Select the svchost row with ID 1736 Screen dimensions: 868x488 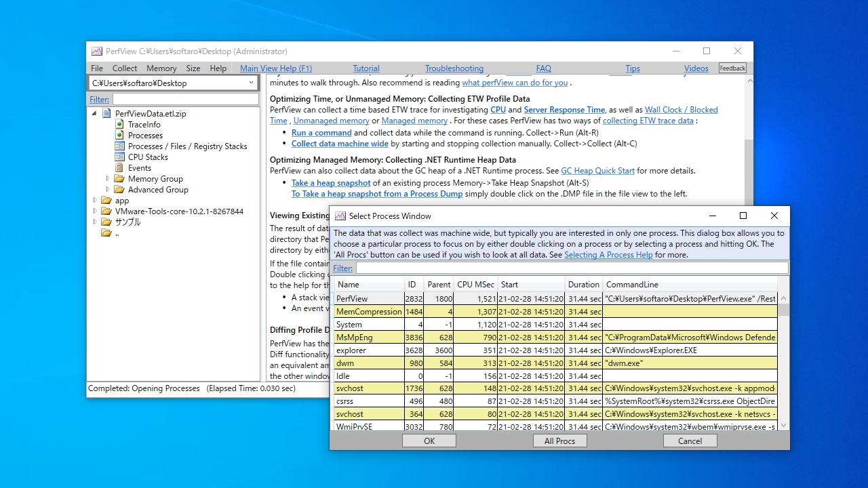pyautogui.click(x=555, y=389)
